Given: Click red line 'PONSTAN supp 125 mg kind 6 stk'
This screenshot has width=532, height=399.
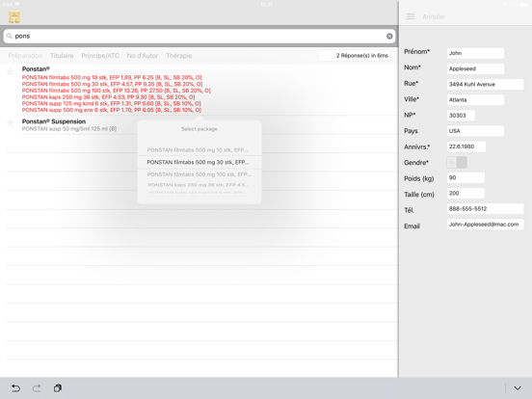Looking at the screenshot, I should [111, 103].
